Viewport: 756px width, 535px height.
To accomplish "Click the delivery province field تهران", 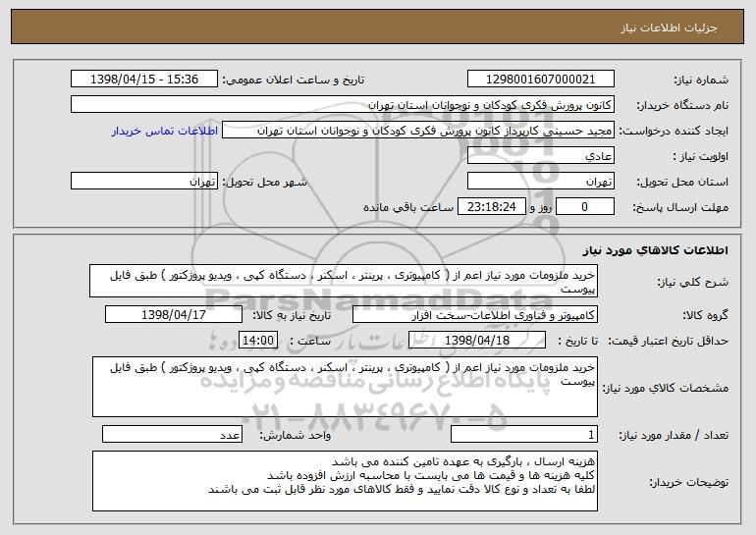I will (540, 182).
